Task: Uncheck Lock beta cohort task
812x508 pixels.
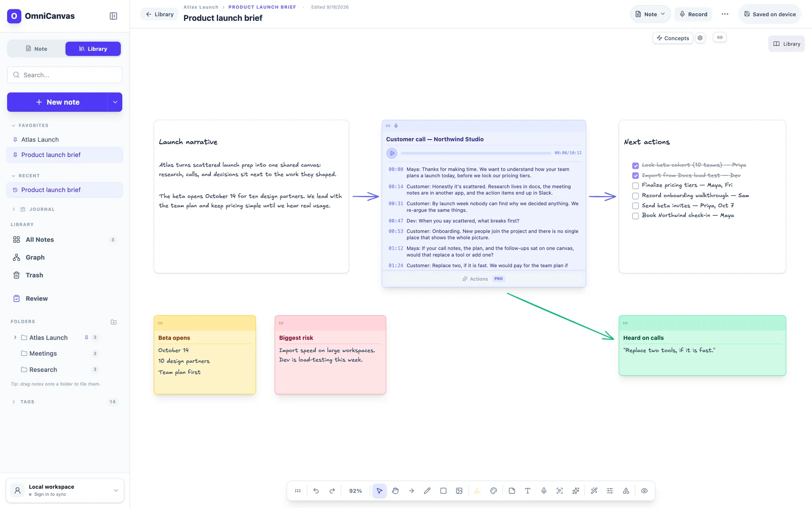Action: 635,165
